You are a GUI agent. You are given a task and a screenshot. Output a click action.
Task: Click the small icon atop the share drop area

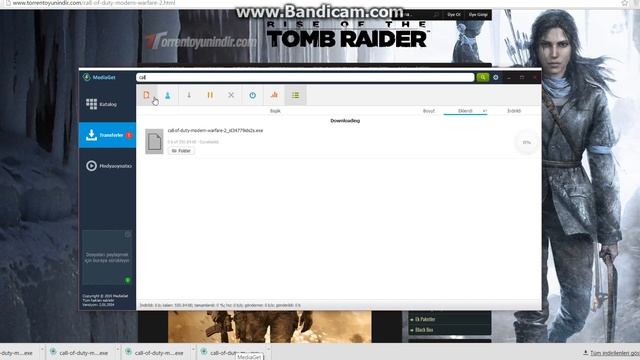click(127, 234)
